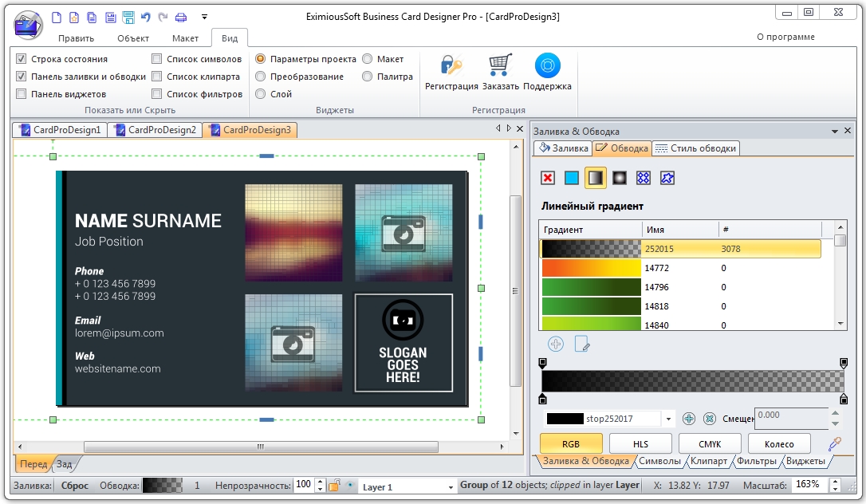Screen dimensions: 866x504
Task: Click the HLS color model button
Action: tap(640, 444)
